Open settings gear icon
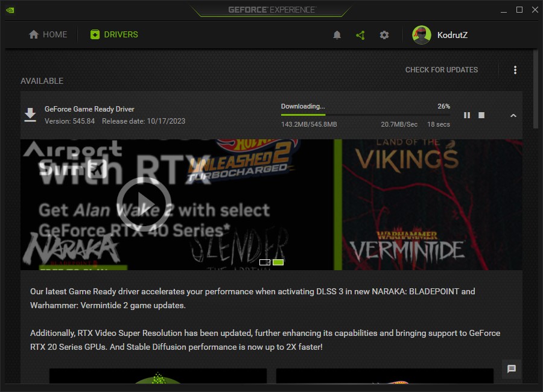This screenshot has width=543, height=392. pos(384,35)
